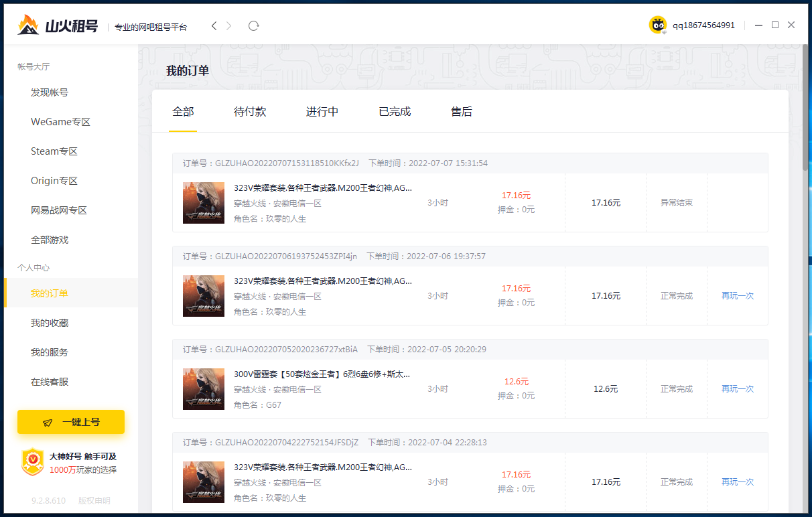Close the 山火租号 window
Screen dimensions: 812x517
point(791,25)
